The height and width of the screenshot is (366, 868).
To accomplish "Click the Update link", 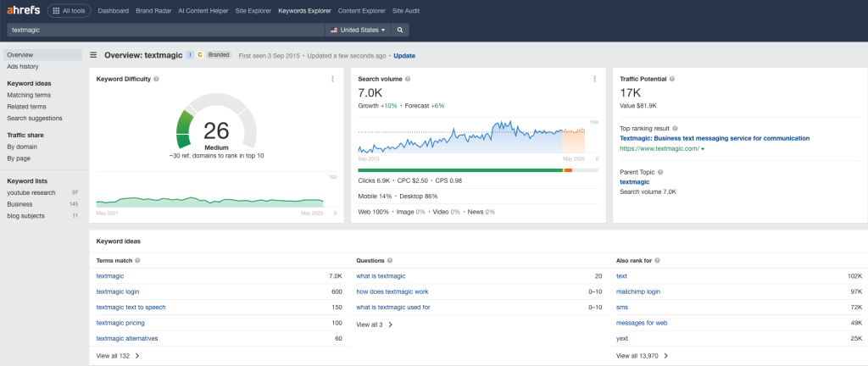I will tap(404, 56).
